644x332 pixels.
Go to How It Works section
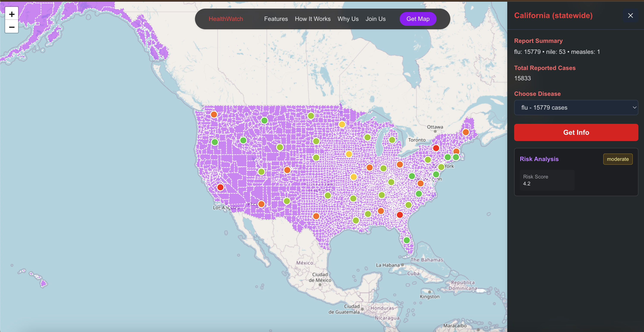point(313,19)
